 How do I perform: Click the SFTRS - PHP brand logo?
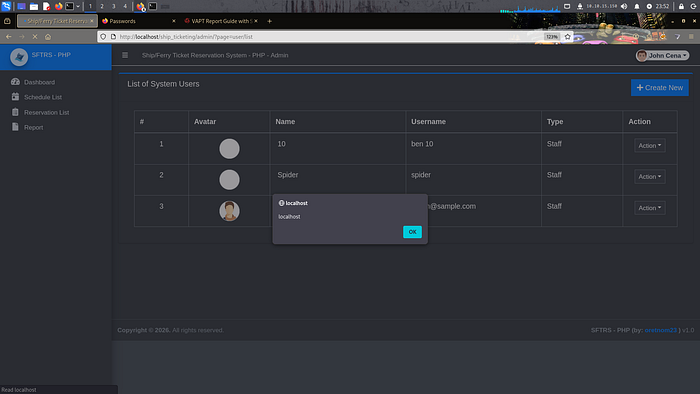pos(19,57)
